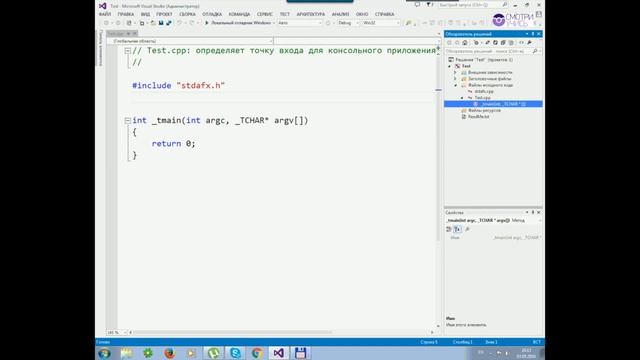The image size is (640, 360).
Task: Open the members dropdown above the editor
Action: (x=357, y=41)
